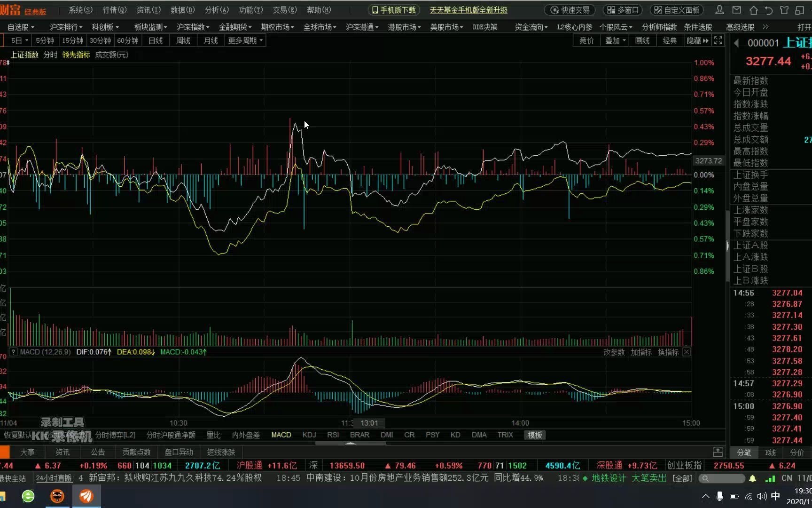Image resolution: width=812 pixels, height=508 pixels.
Task: Click 改参数 to edit MACD parameters
Action: point(614,352)
